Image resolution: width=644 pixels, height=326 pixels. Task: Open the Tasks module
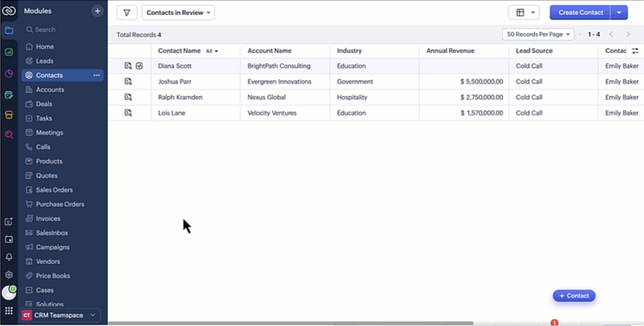coord(63,119)
